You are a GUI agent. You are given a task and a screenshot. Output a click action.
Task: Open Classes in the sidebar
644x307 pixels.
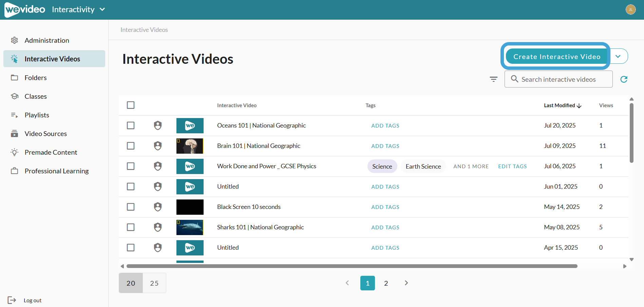pyautogui.click(x=54, y=96)
